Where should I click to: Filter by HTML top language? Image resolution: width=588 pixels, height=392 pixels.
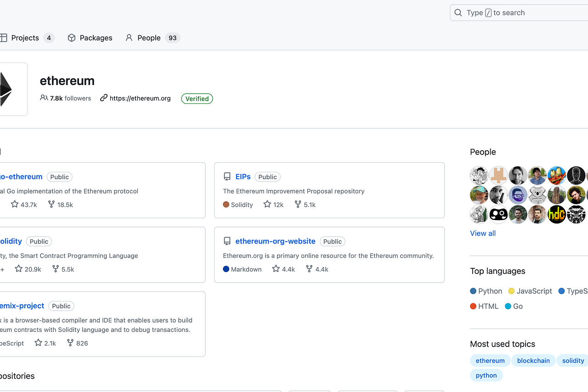pos(484,306)
